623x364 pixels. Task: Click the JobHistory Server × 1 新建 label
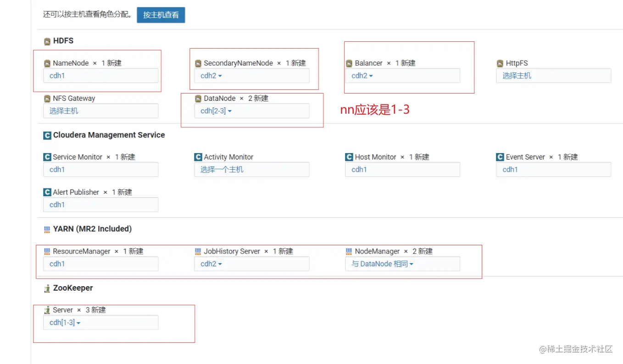(x=248, y=252)
